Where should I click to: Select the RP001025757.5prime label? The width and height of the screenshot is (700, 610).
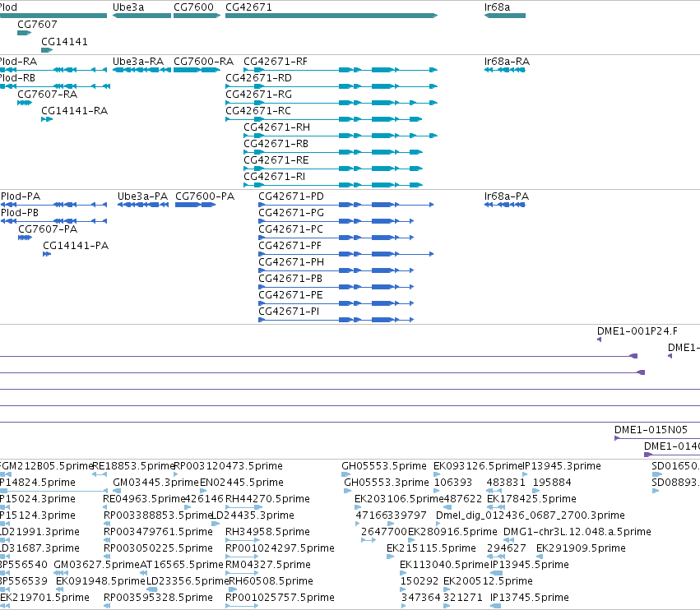tap(280, 598)
